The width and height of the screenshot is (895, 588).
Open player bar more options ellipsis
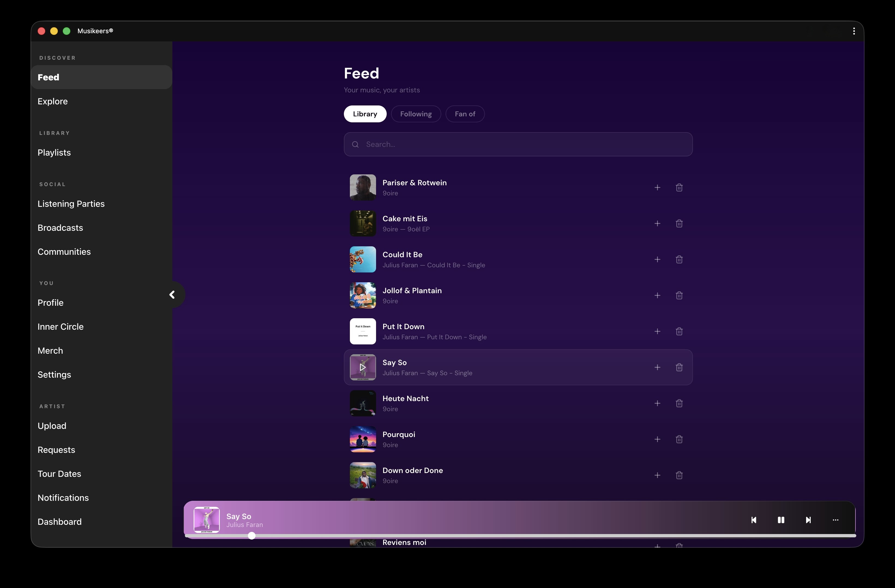835,520
